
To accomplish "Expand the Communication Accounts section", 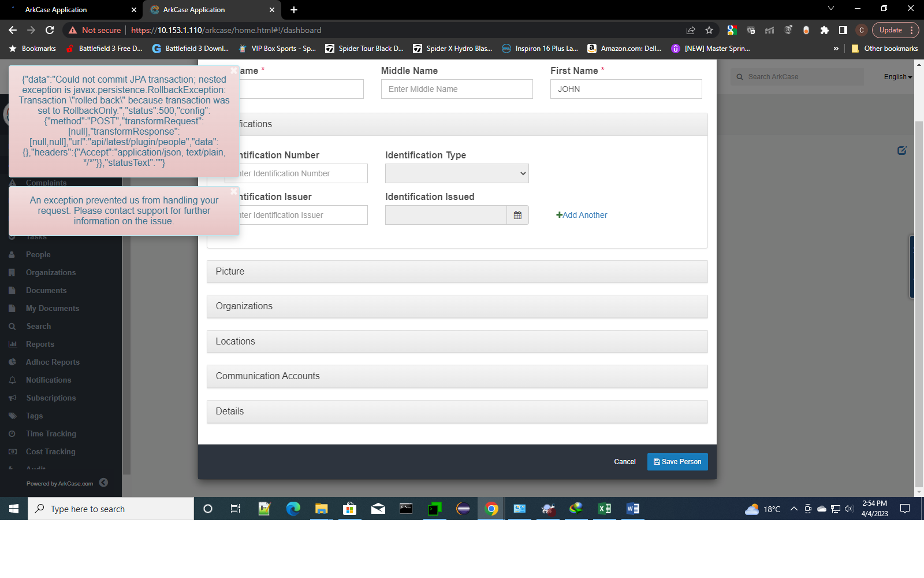I will click(x=457, y=376).
